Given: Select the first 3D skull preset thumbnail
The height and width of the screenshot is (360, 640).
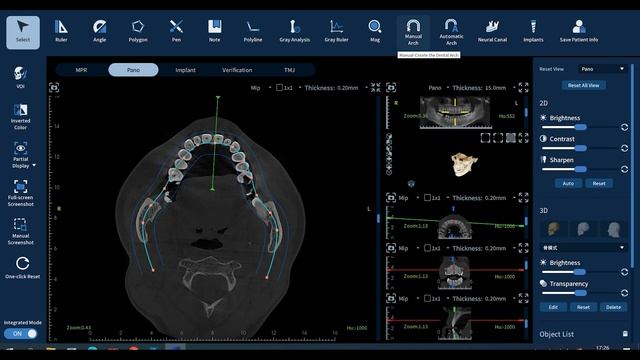Looking at the screenshot, I should coord(553,229).
